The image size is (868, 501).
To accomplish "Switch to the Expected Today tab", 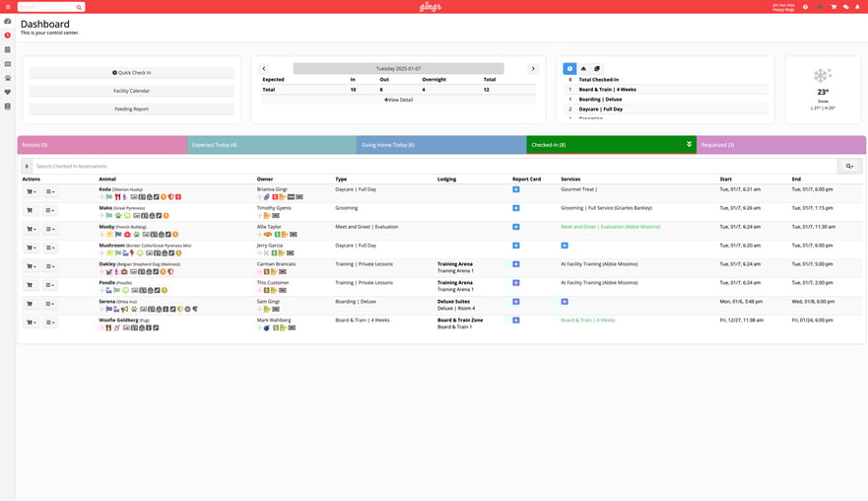I will 272,145.
